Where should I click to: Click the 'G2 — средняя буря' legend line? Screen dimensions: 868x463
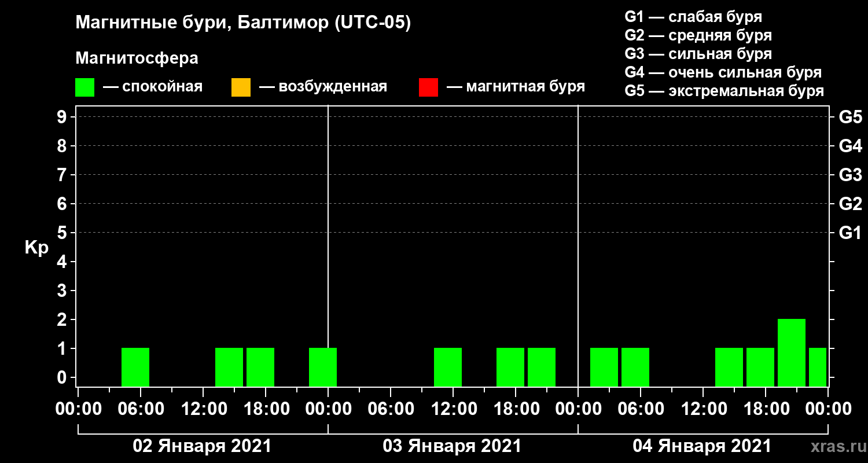click(x=698, y=35)
